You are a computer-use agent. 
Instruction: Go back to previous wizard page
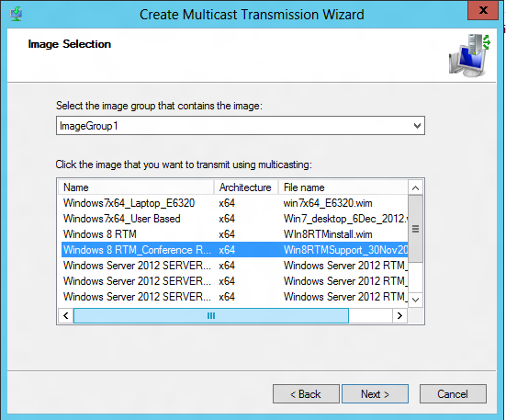(x=306, y=394)
